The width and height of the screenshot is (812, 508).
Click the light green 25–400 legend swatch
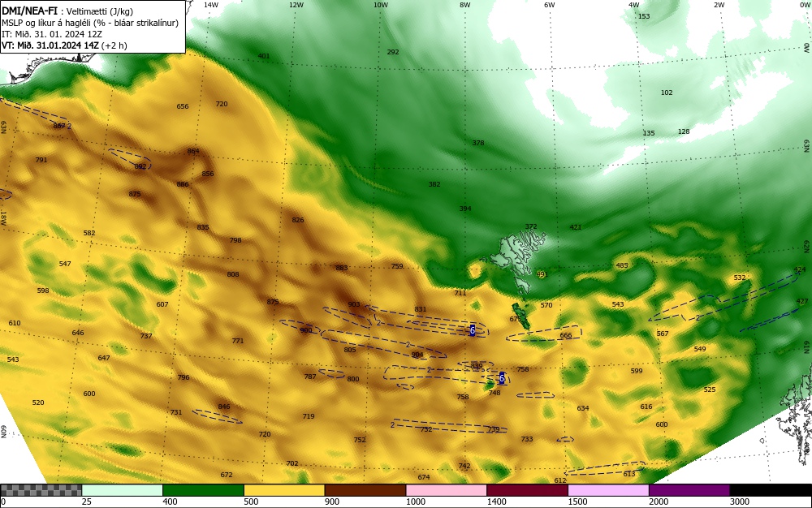122,490
